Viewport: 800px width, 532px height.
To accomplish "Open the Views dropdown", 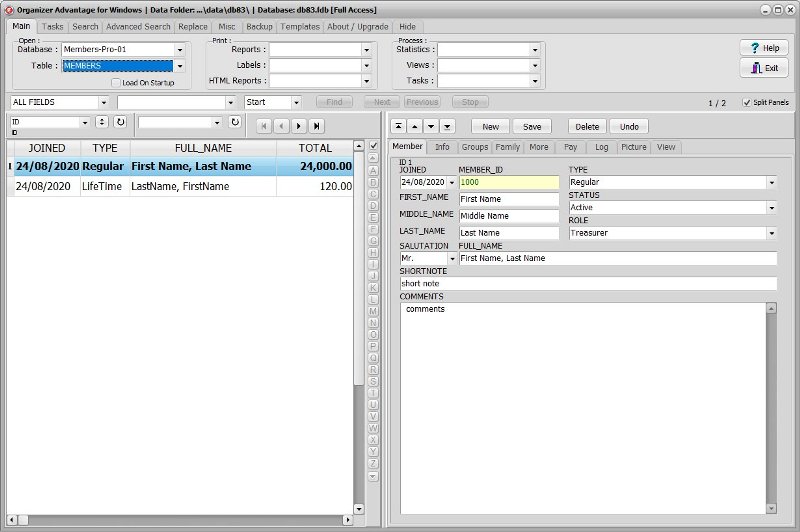I will tap(535, 65).
